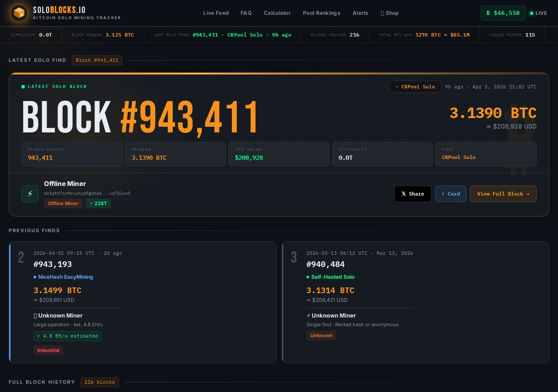Expand the previous find card #943,193
Image resolution: width=558 pixels, height=392 pixels.
click(143, 302)
